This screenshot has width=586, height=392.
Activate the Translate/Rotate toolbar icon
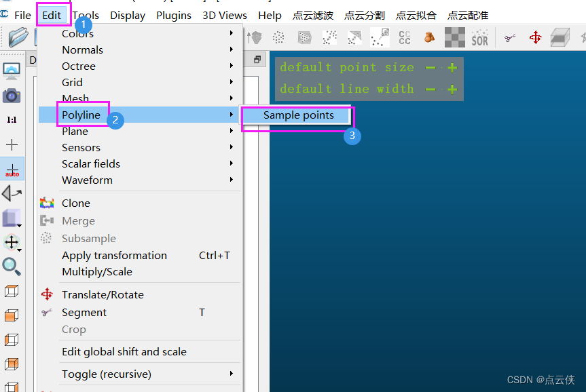[535, 37]
